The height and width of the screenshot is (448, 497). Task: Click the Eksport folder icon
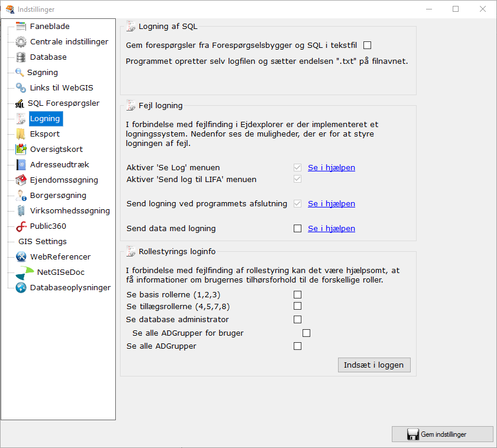click(x=21, y=134)
